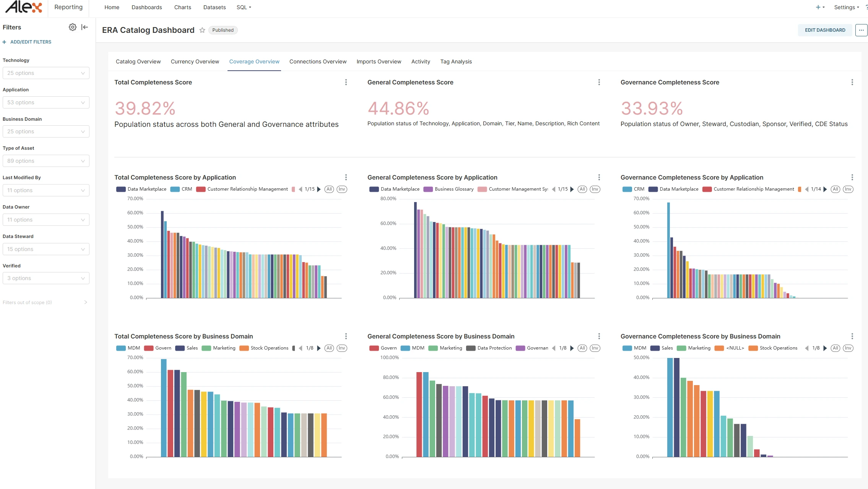Go to next legend page in Total Completeness by Application
This screenshot has width=868, height=489.
319,189
